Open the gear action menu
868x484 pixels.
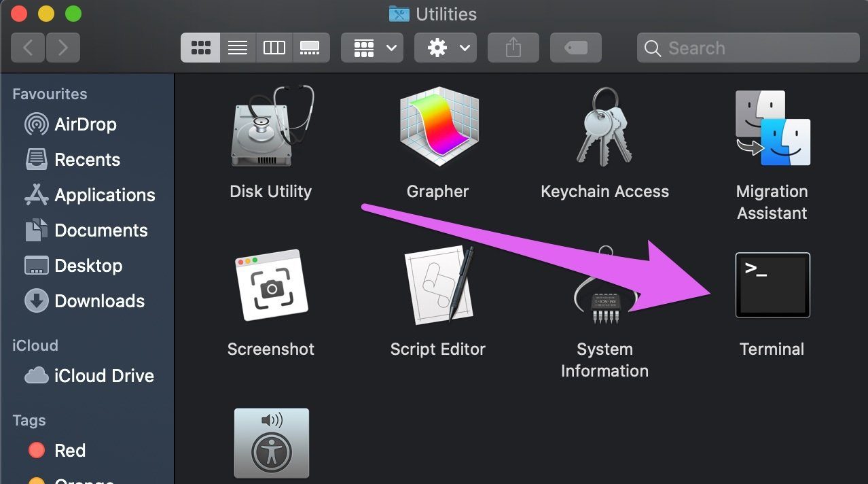[x=446, y=48]
